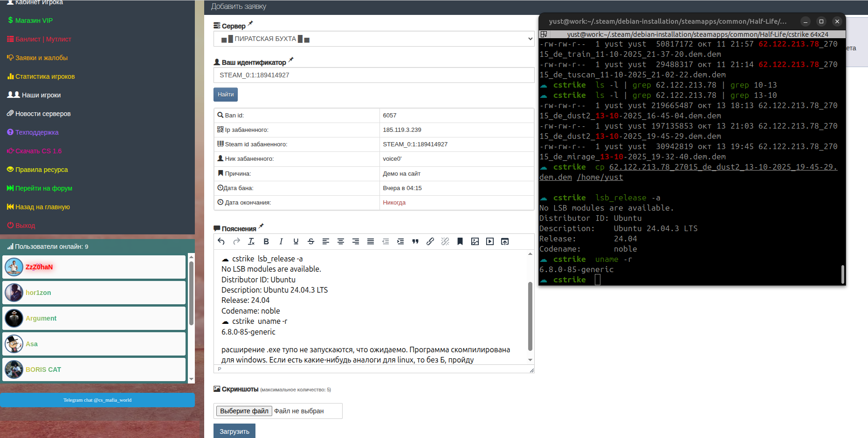The height and width of the screenshot is (438, 868).
Task: Center align text in the editor
Action: click(x=341, y=241)
